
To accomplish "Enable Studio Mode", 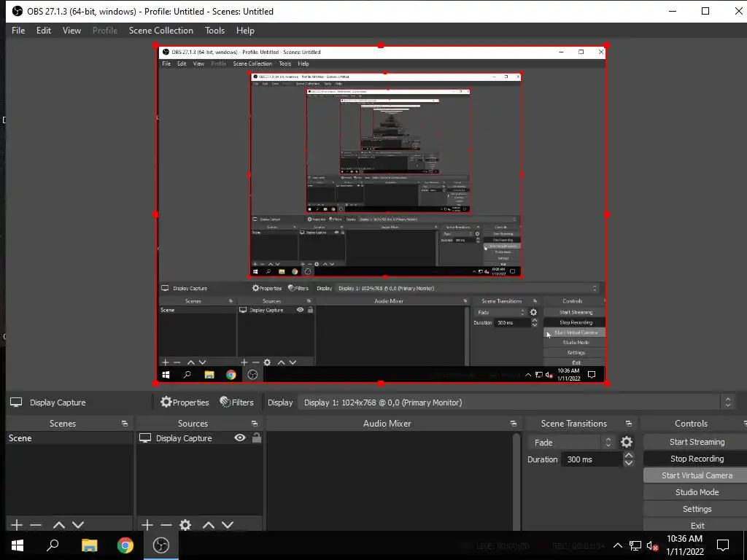I will pos(697,492).
